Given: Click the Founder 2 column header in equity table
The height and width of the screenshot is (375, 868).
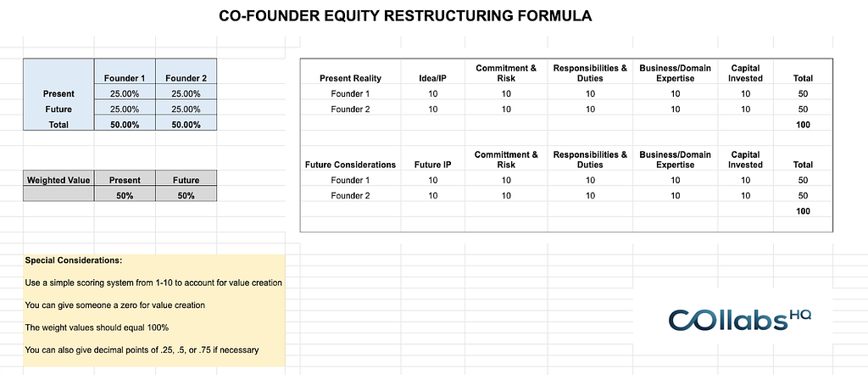Looking at the screenshot, I should point(186,78).
